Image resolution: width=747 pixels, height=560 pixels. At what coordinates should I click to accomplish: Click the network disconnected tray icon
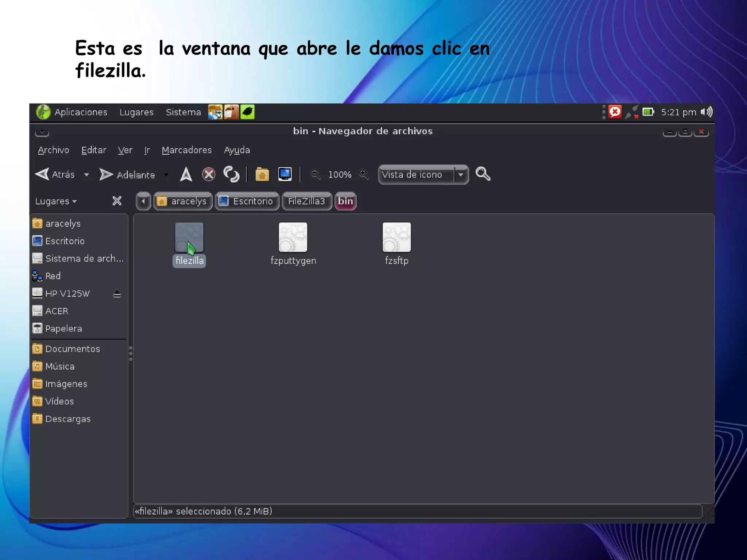[632, 112]
